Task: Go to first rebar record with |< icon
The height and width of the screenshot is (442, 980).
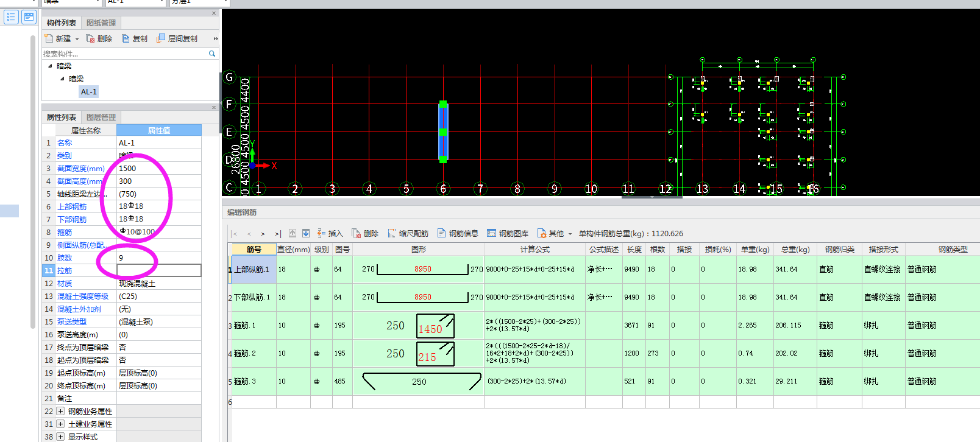Action: tap(235, 234)
